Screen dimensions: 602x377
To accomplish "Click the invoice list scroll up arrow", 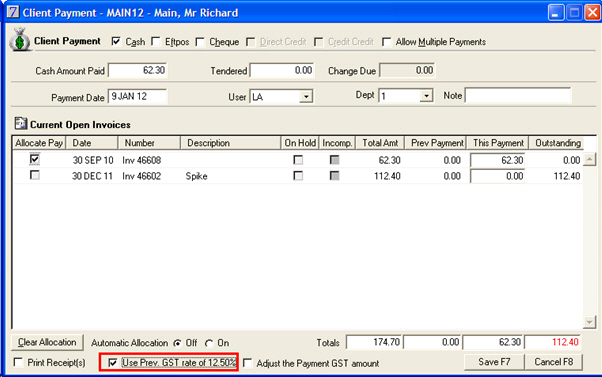I will click(x=589, y=159).
